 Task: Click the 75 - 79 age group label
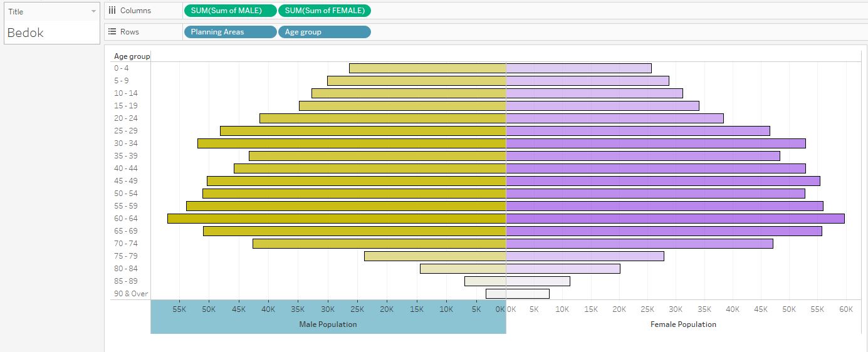(125, 256)
